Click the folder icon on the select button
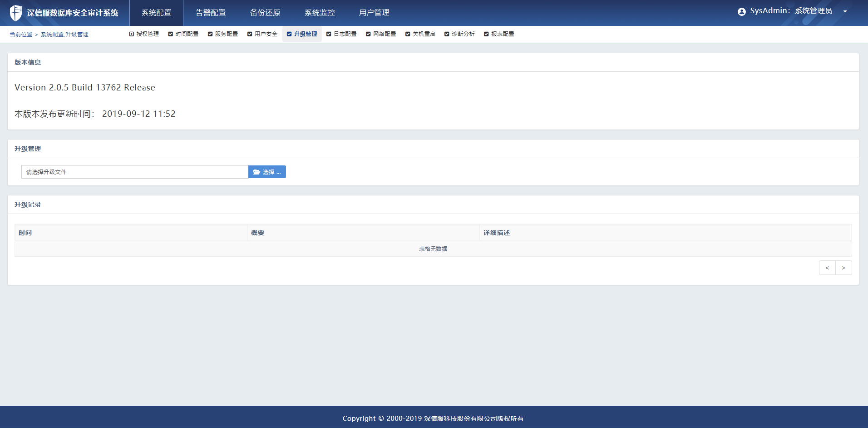Screen dimensions: 868x429 pos(256,172)
